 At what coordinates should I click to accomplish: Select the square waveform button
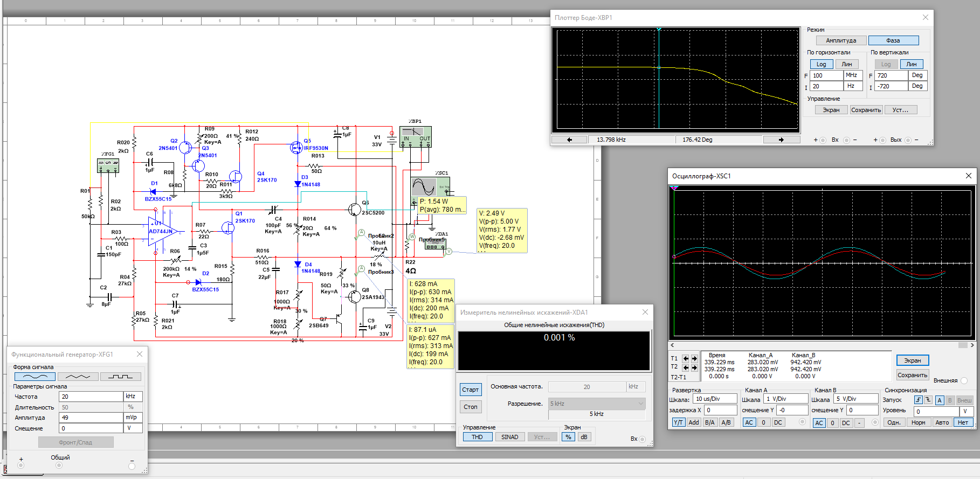(120, 377)
